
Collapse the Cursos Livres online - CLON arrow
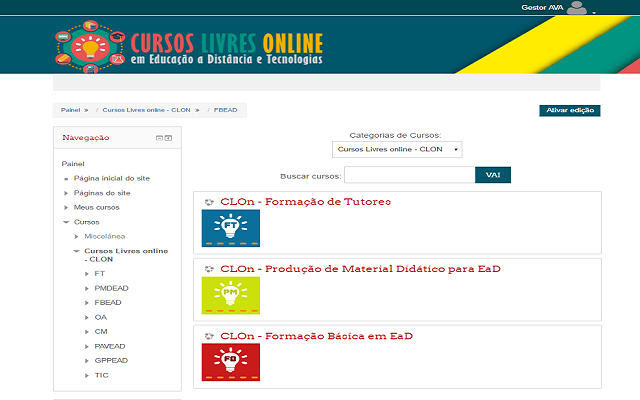77,251
